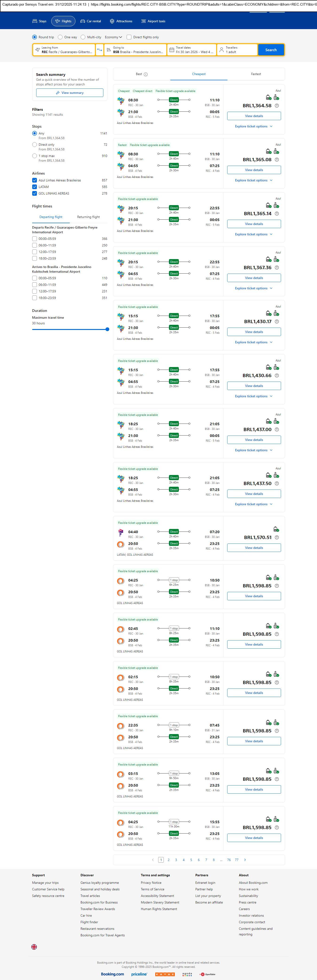Click the View summary button
The height and width of the screenshot is (980, 317).
[x=70, y=93]
